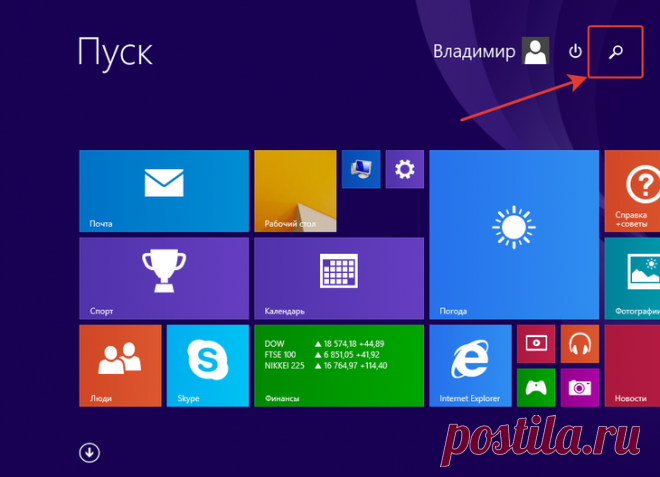Open the Спорт trophy tile
The image size is (660, 477).
point(164,278)
